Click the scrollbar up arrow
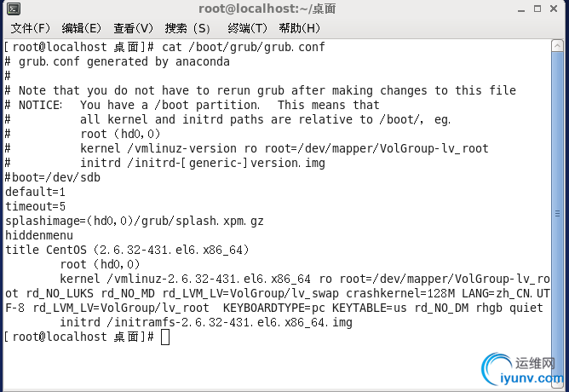The height and width of the screenshot is (392, 569). (x=557, y=46)
